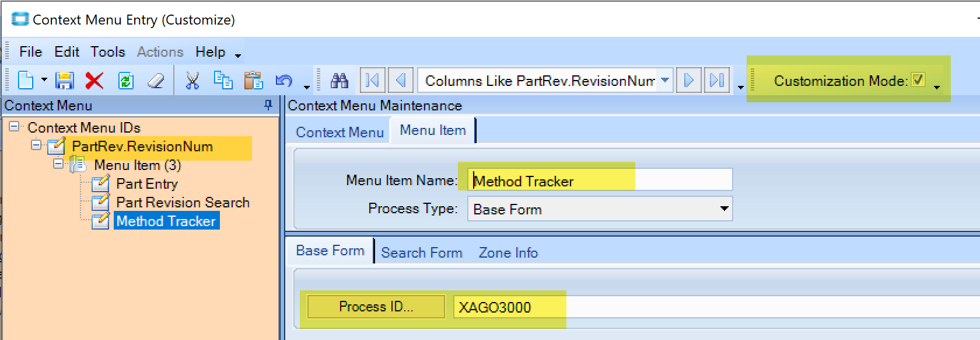Open Search with the binoculars icon
Image resolution: width=980 pixels, height=340 pixels.
click(x=339, y=81)
